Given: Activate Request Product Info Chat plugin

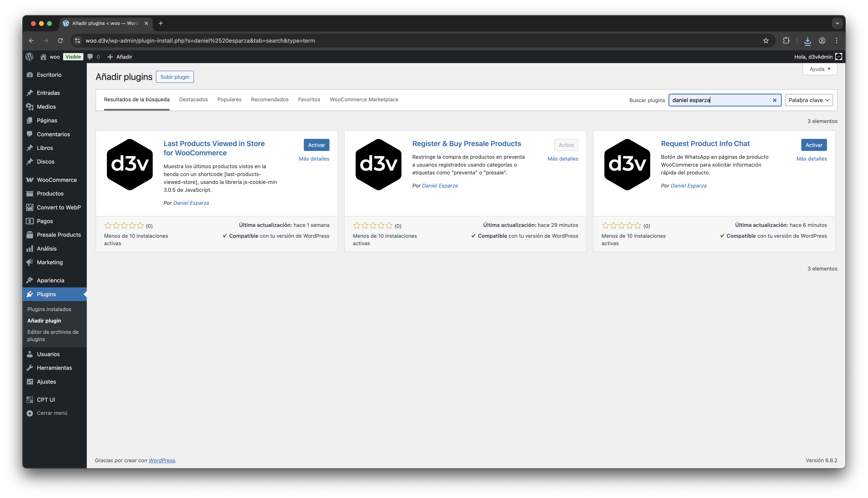Looking at the screenshot, I should [814, 145].
